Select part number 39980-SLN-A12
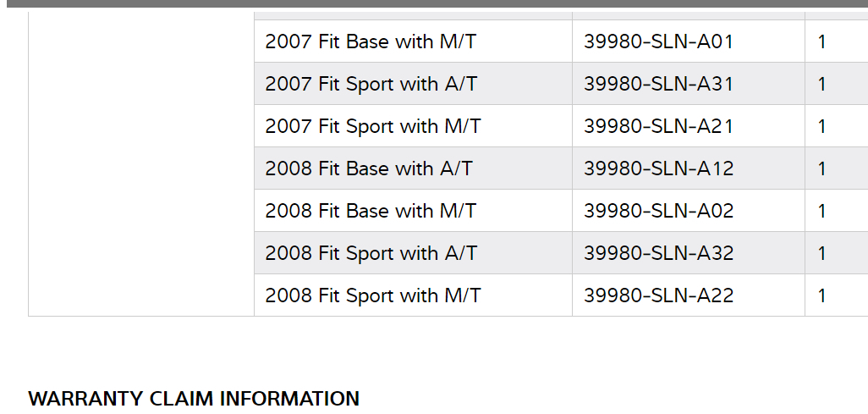868x414 pixels. click(x=658, y=168)
